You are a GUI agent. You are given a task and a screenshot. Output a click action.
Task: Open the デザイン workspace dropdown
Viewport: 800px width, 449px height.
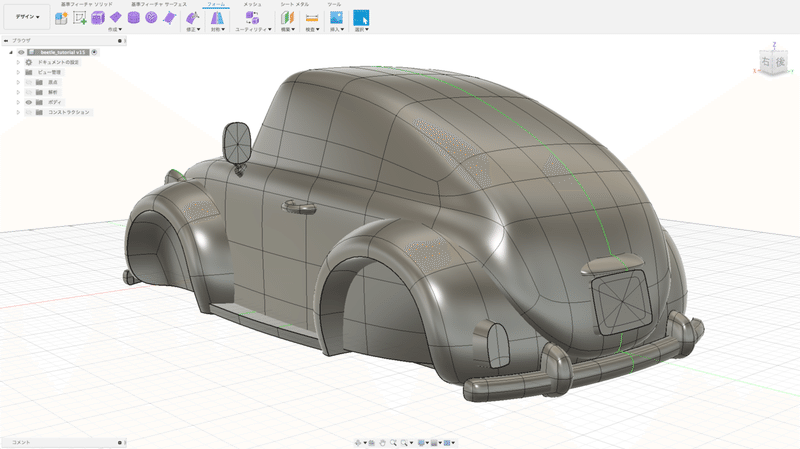[x=27, y=17]
